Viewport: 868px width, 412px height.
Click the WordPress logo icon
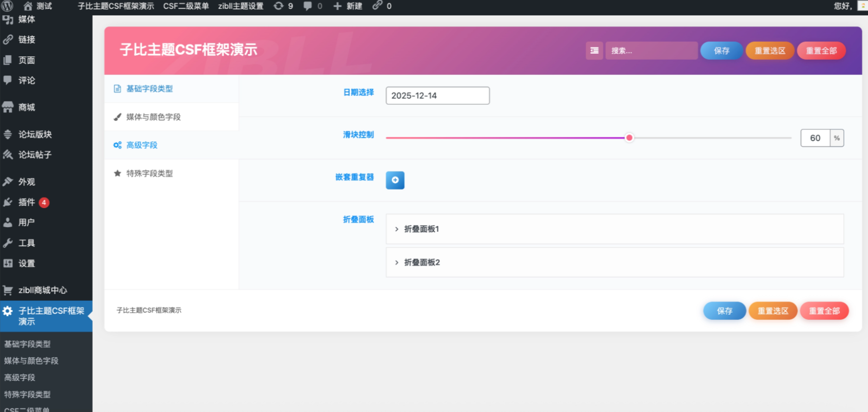pos(8,6)
